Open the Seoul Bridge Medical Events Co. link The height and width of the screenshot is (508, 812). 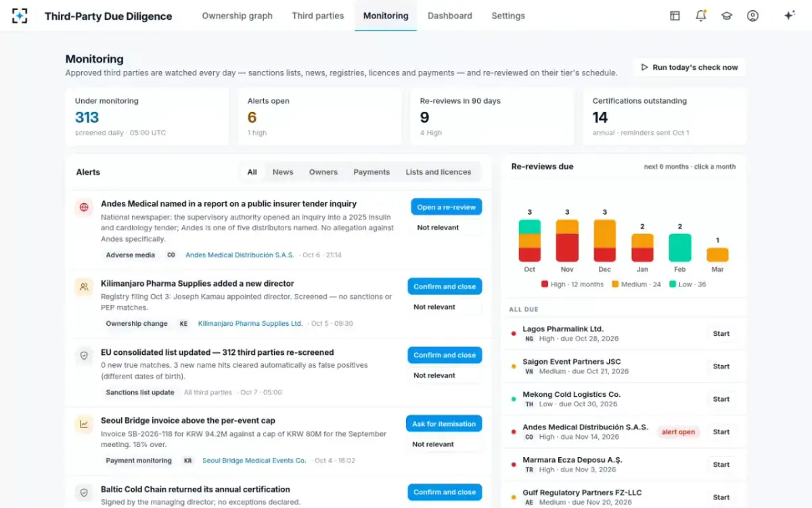tap(254, 461)
